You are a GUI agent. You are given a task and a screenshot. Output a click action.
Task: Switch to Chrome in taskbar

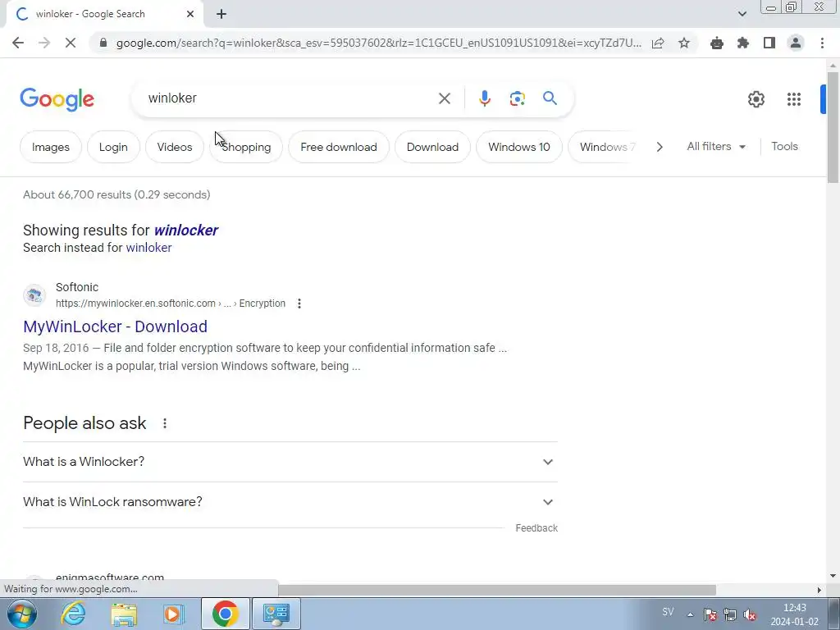(225, 614)
